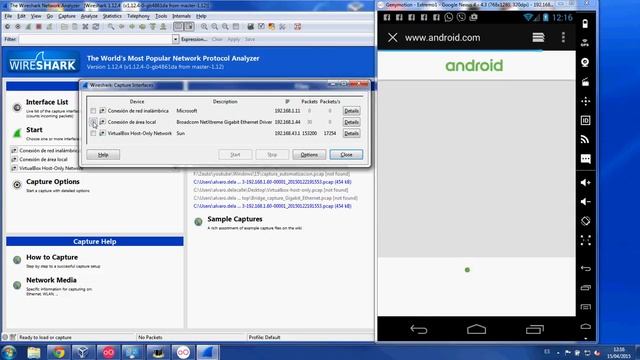
Task: Click Details for Conexión de área local
Action: coord(351,122)
